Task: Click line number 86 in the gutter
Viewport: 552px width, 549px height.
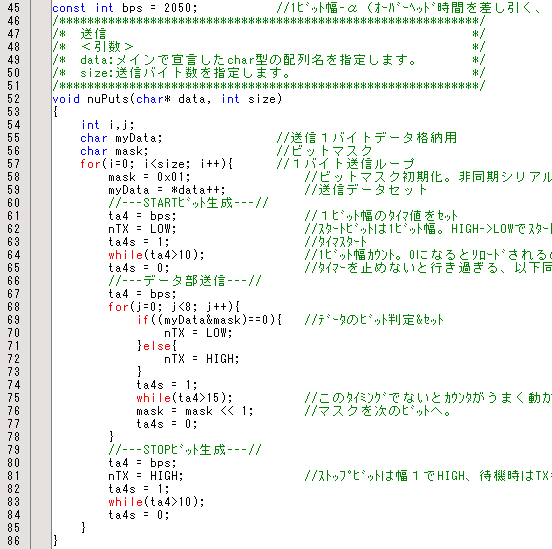Action: (14, 541)
